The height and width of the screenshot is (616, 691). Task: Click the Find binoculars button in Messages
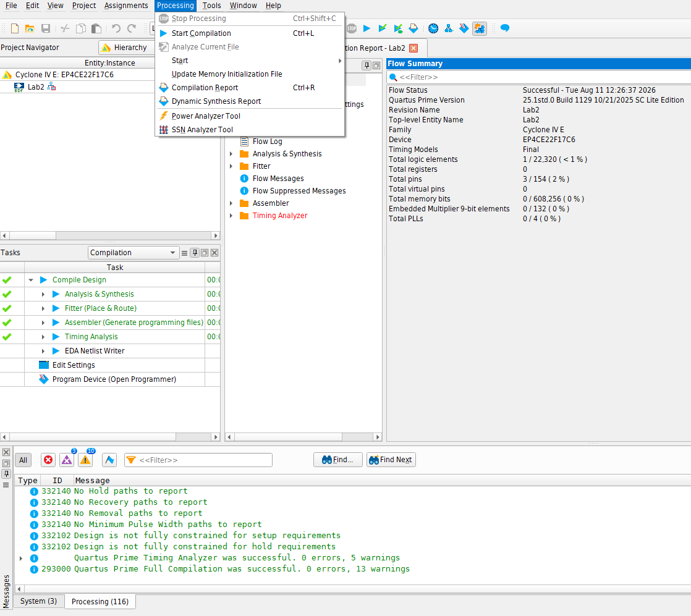point(338,460)
